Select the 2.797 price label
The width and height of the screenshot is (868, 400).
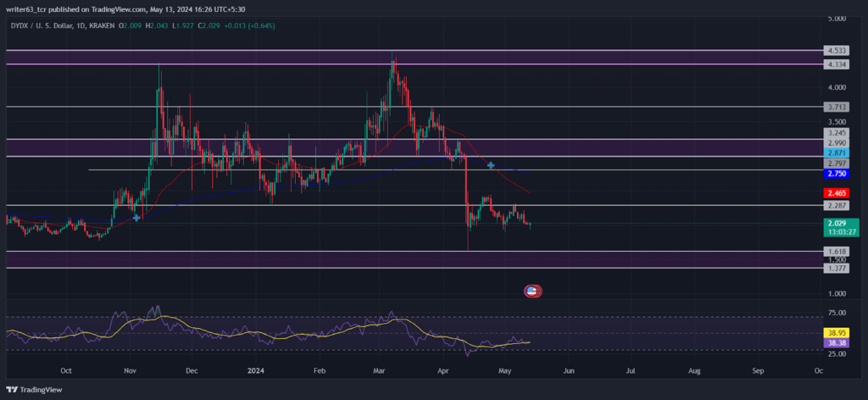coord(835,164)
